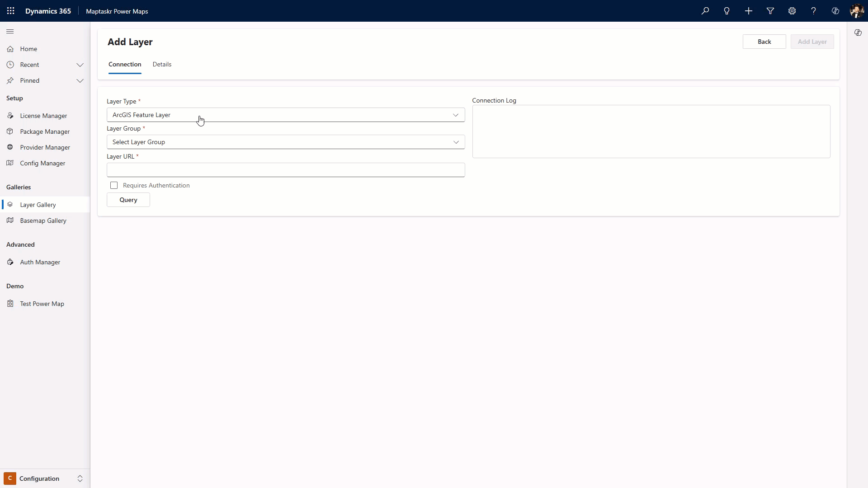Expand the Recent section
The image size is (868, 488).
80,65
